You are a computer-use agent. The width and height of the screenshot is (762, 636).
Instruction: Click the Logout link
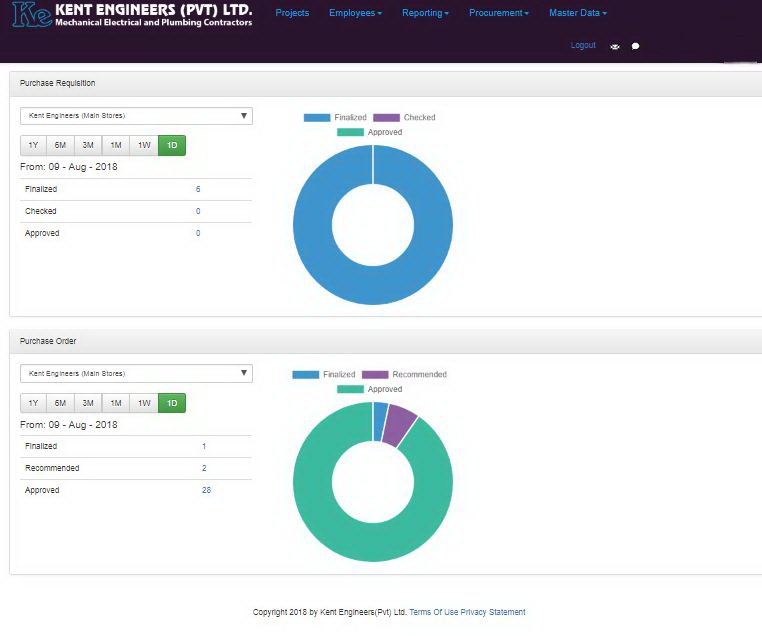click(x=582, y=45)
